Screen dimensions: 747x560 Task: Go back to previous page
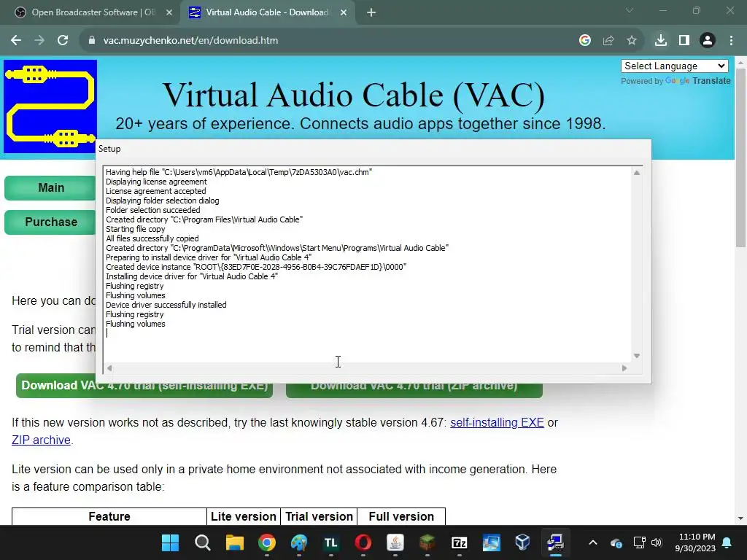point(16,41)
